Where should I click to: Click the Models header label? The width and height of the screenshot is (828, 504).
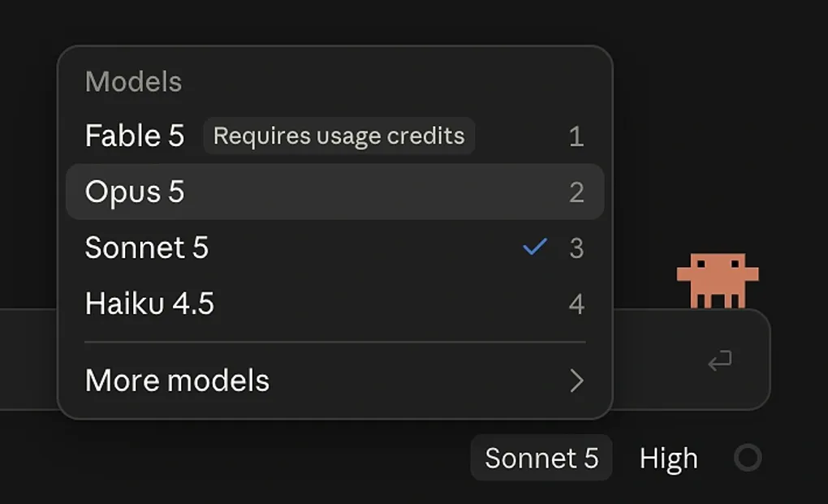point(134,82)
